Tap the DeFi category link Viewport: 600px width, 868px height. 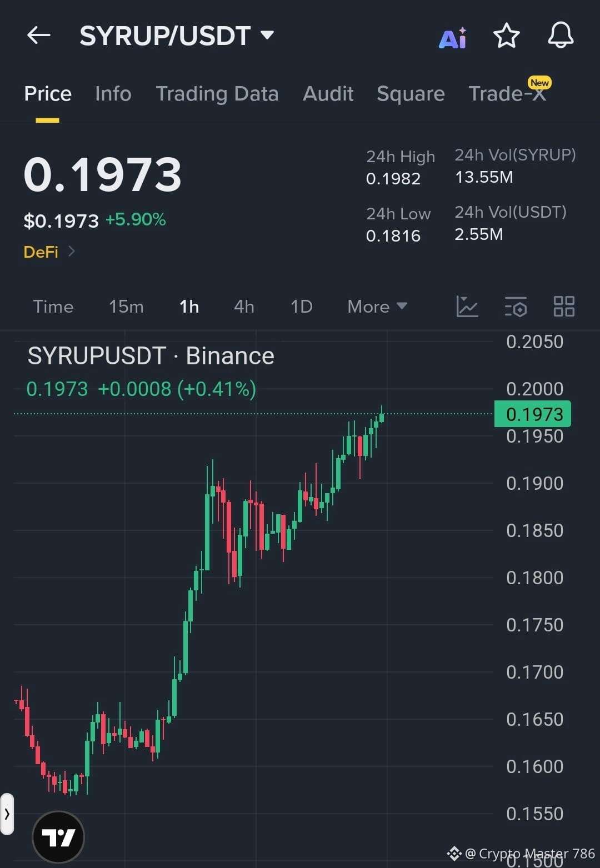[x=41, y=252]
